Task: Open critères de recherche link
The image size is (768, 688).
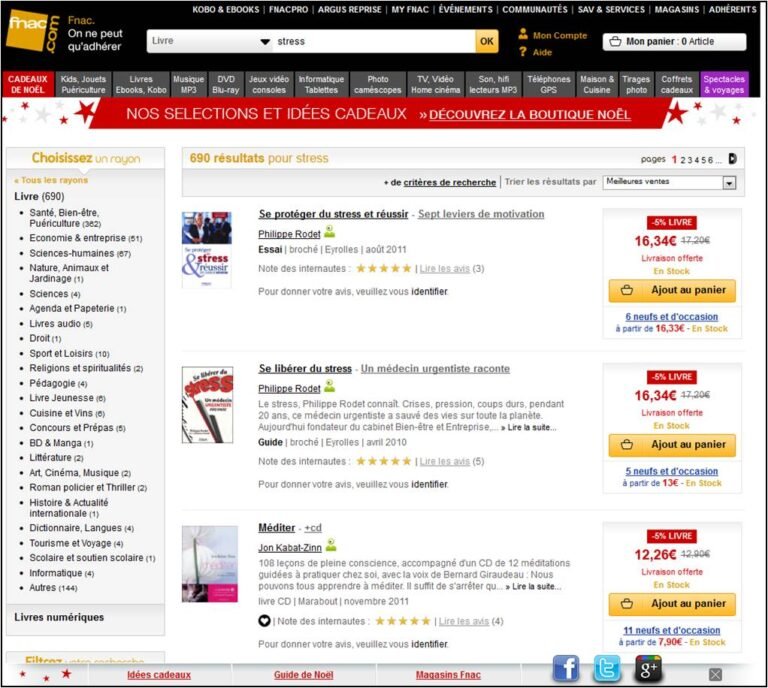Action: click(x=449, y=182)
